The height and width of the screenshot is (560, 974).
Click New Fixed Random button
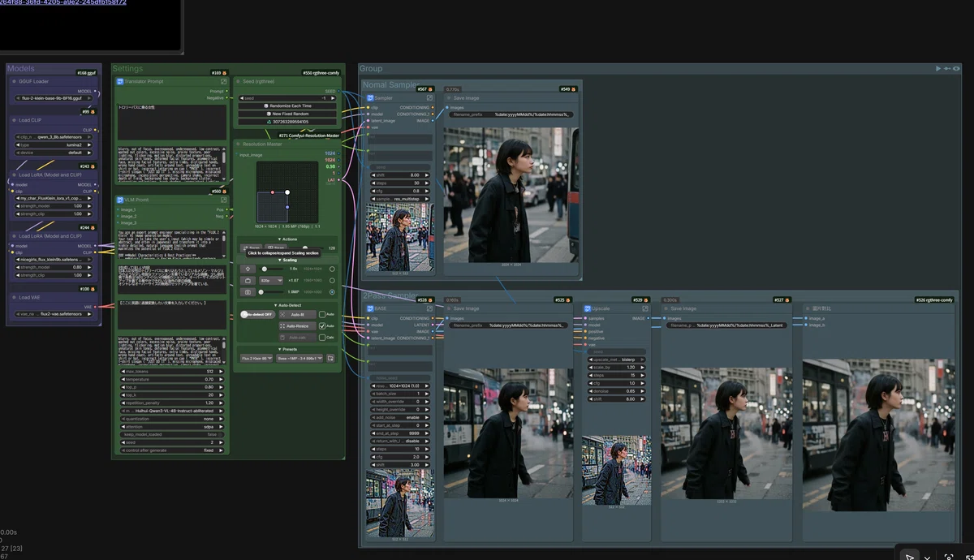287,114
